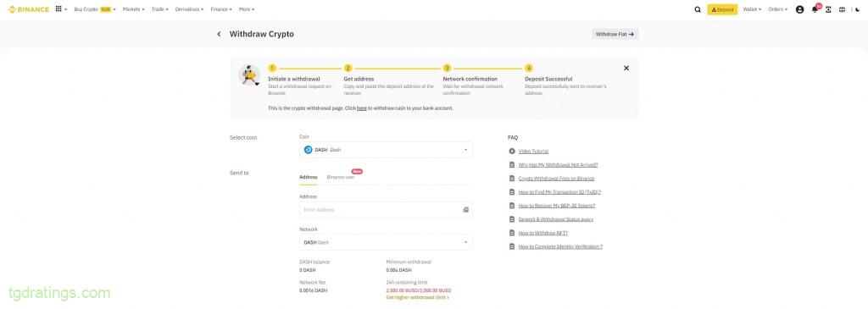Expand the Wallet dropdown
The width and height of the screenshot is (868, 309).
[x=753, y=9]
